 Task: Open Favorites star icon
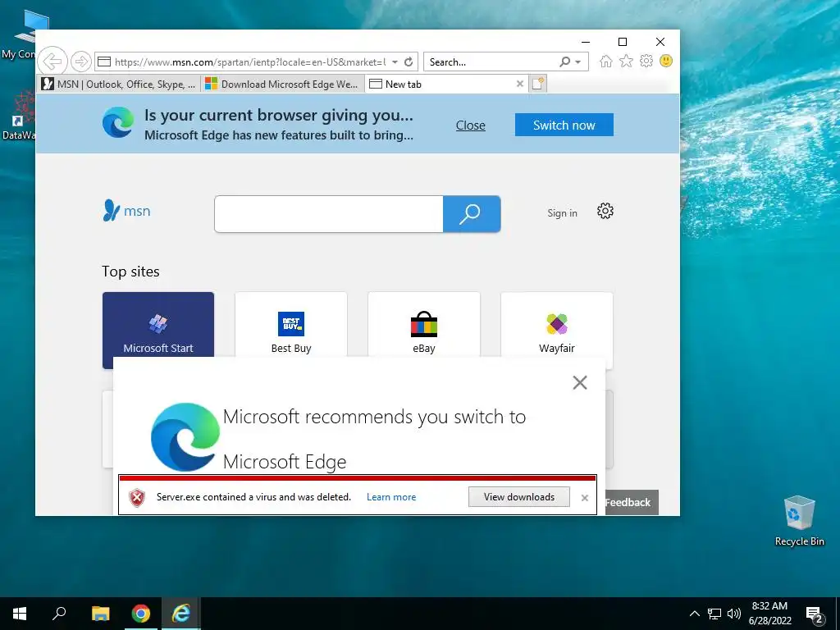coord(626,61)
